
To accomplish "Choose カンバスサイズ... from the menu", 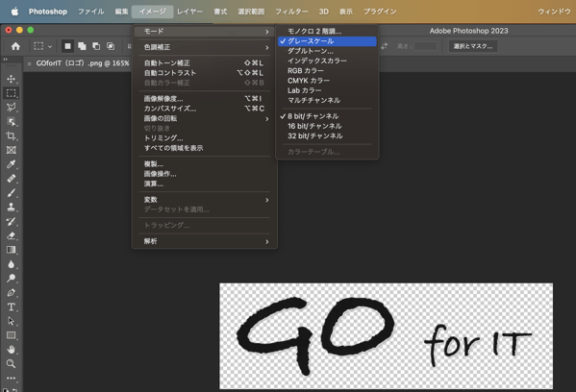I will point(205,109).
